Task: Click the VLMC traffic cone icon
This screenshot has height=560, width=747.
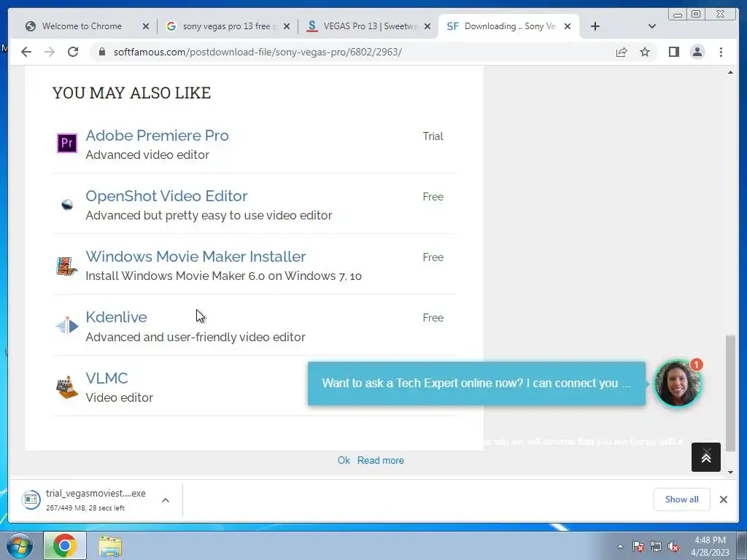Action: 66,386
